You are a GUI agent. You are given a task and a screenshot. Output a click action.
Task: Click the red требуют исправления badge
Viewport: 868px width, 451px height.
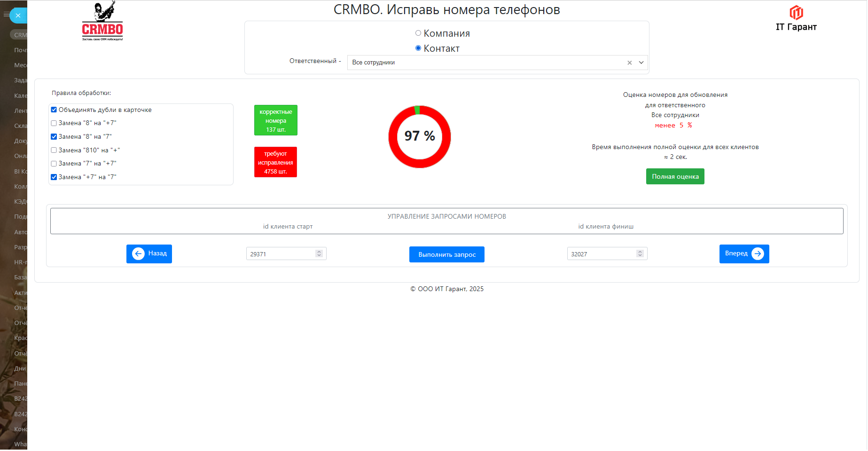pyautogui.click(x=275, y=162)
